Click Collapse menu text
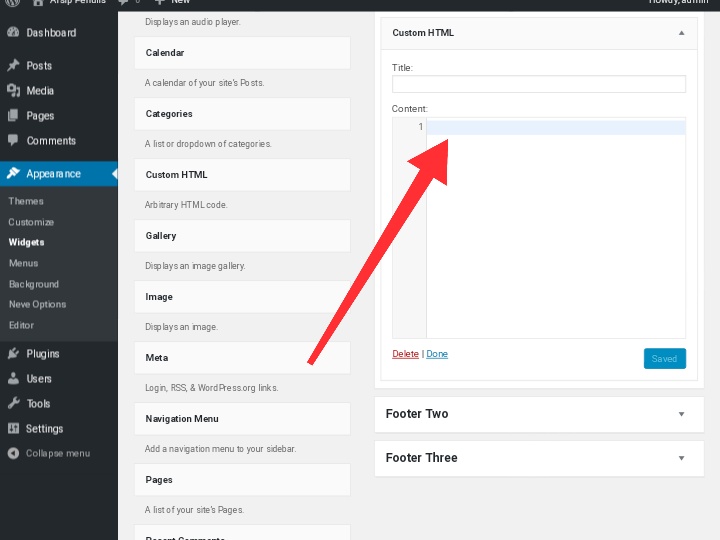720x540 pixels. (58, 453)
